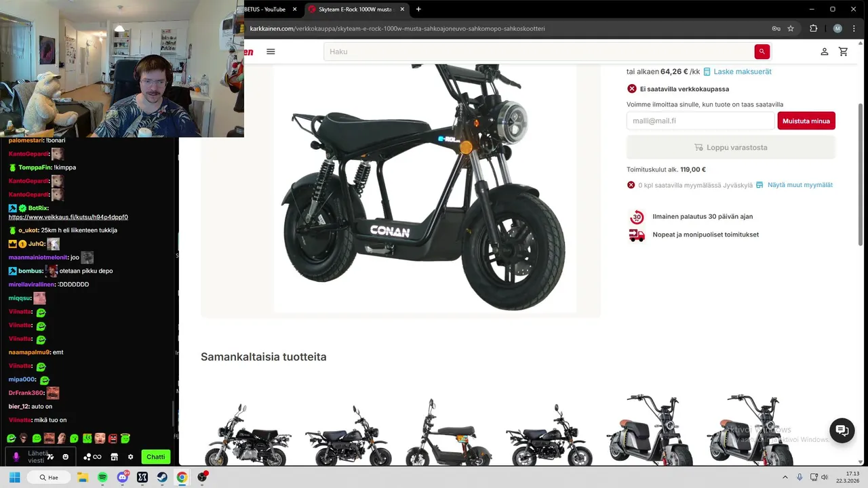Viewport: 868px width, 488px height.
Task: Open the last fat-tire scooter thumbnail
Action: coord(750,430)
